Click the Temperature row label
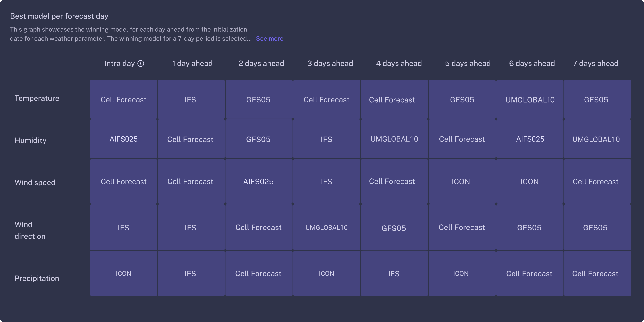Viewport: 644px width, 322px height. (x=37, y=98)
